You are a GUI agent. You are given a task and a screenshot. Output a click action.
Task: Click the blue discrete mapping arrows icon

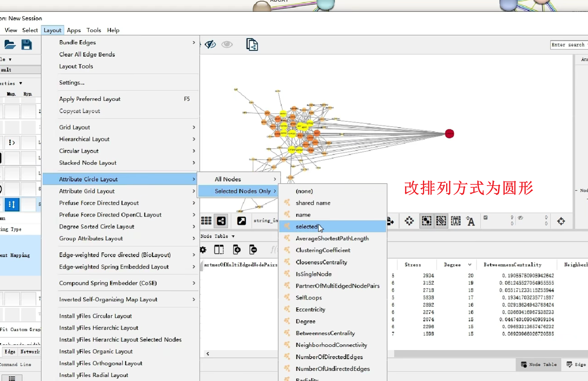(12, 204)
